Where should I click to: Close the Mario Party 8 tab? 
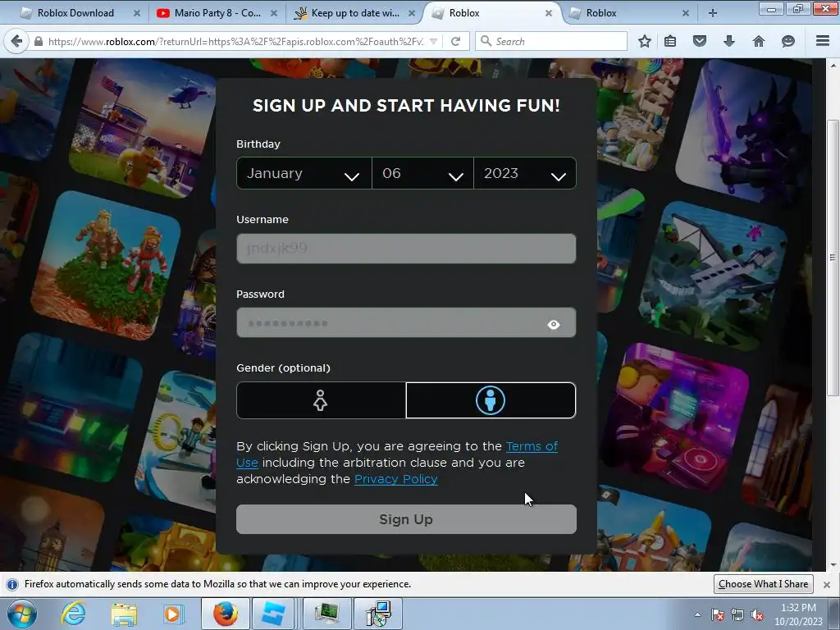click(274, 13)
